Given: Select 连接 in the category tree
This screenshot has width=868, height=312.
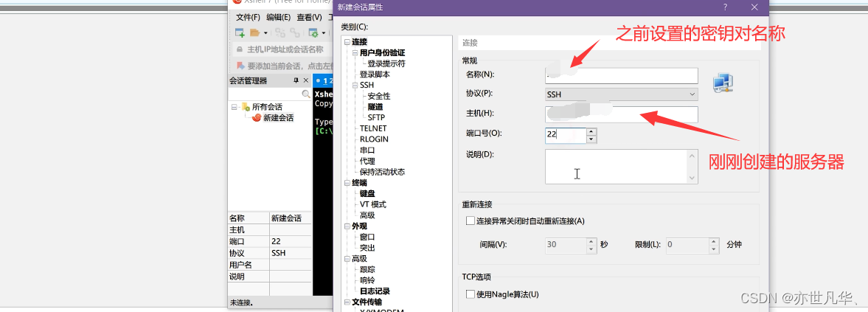Looking at the screenshot, I should [359, 41].
